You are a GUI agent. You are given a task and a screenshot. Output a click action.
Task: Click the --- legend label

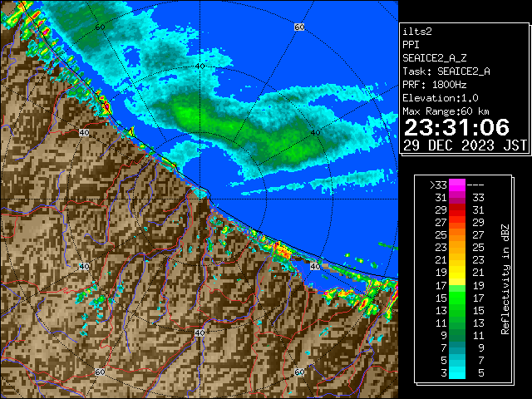pyautogui.click(x=475, y=185)
